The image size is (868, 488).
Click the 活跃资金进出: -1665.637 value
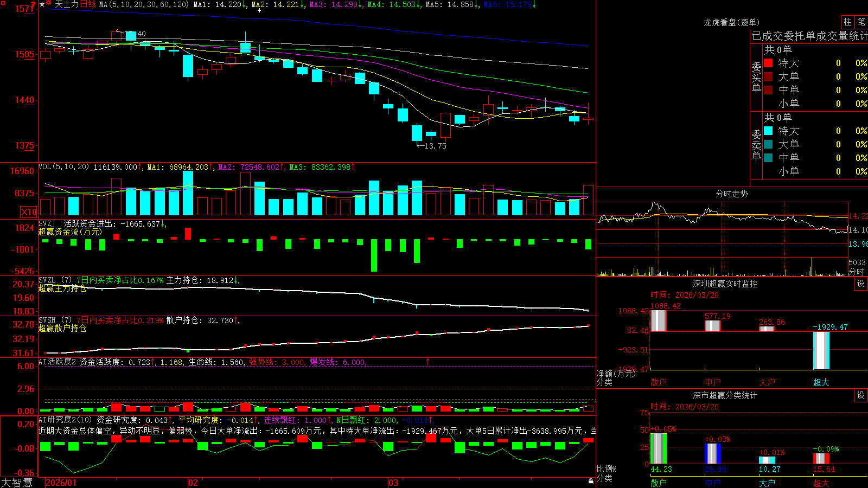point(112,223)
